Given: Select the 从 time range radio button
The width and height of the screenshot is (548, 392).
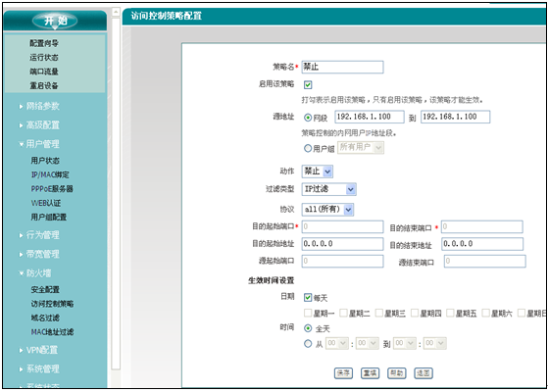Looking at the screenshot, I should point(308,344).
